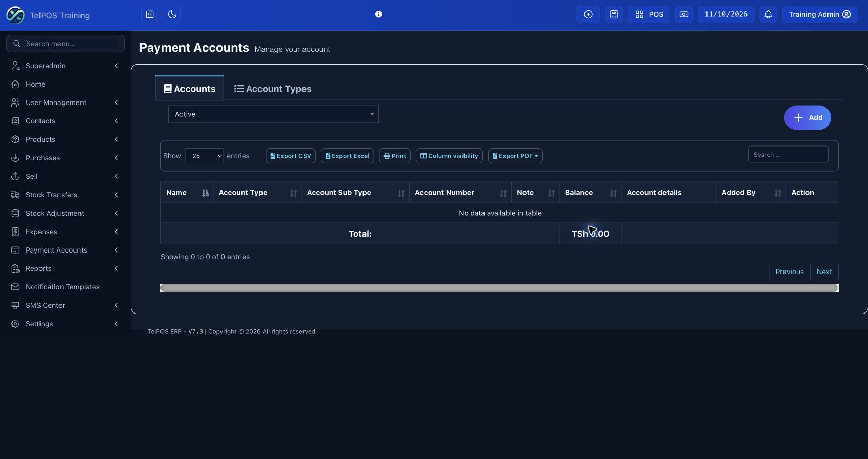Click the plus circle icon in header
Screen dimensions: 868x459
pos(588,14)
